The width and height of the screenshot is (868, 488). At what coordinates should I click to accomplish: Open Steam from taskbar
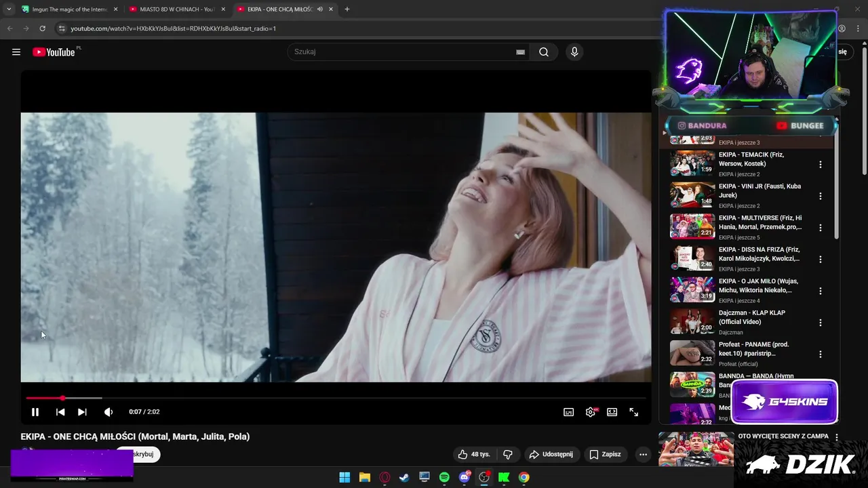[x=404, y=477]
